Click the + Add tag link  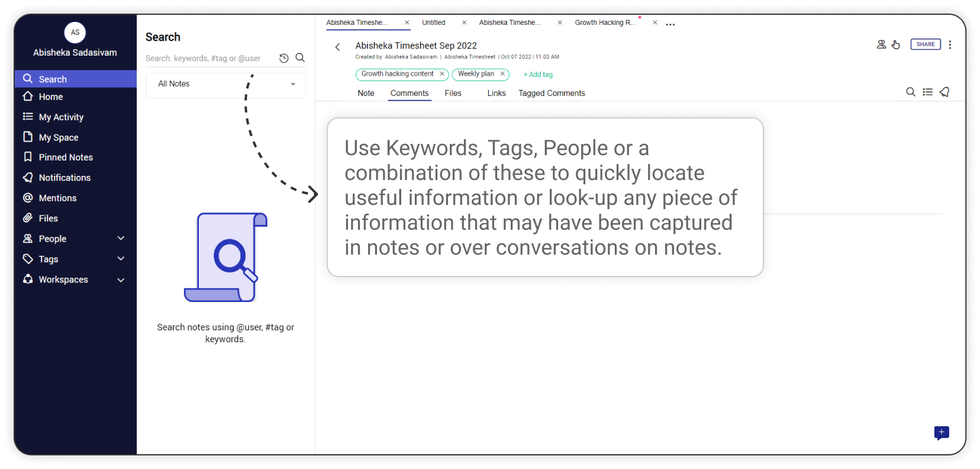pos(538,75)
